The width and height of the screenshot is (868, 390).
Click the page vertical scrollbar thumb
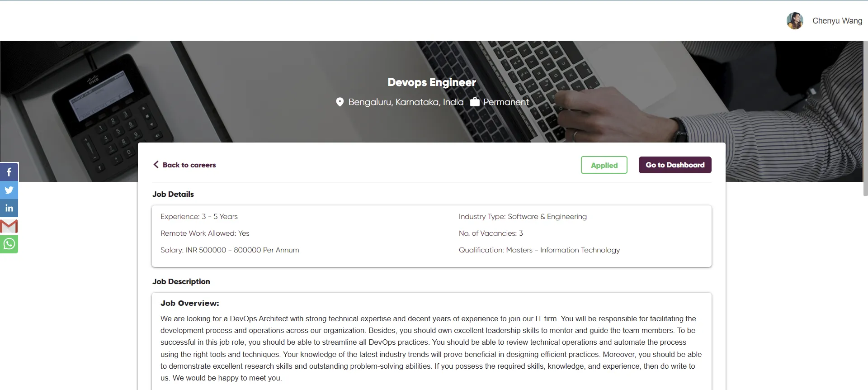(865, 119)
